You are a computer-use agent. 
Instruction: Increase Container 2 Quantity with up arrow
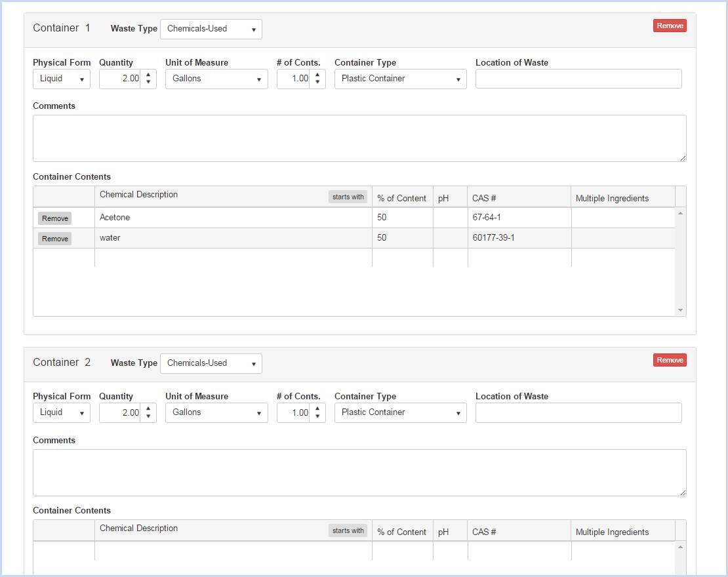tap(148, 409)
